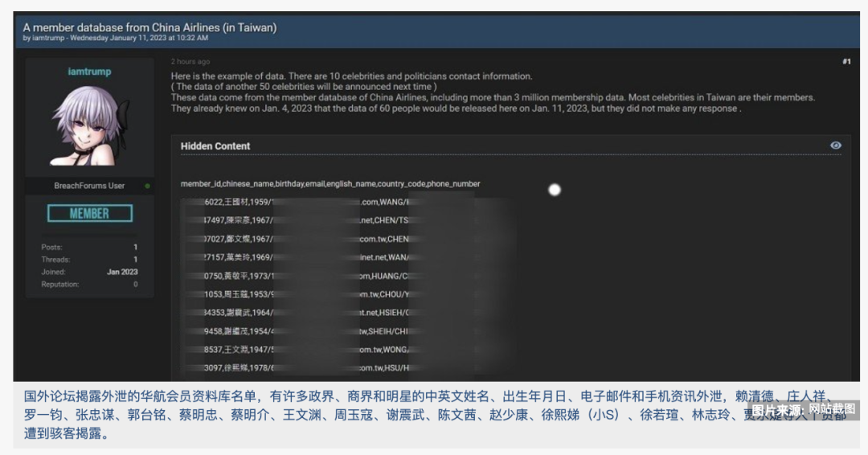This screenshot has width=868, height=455.
Task: Open the iamtrump username link above avatar
Action: tap(90, 72)
